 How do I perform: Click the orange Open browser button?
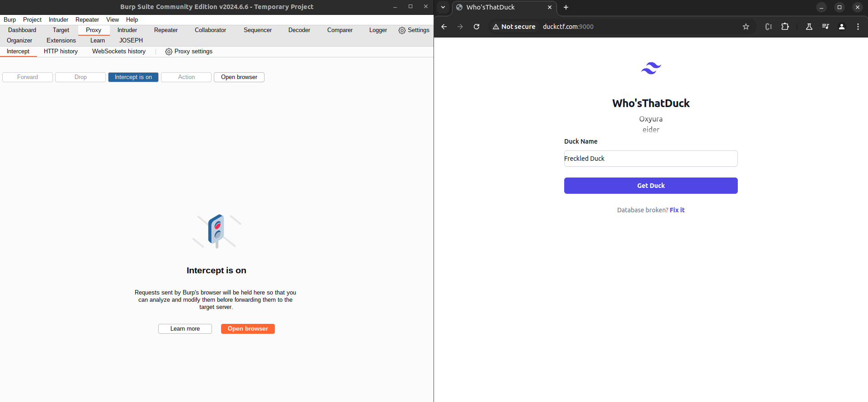[248, 329]
